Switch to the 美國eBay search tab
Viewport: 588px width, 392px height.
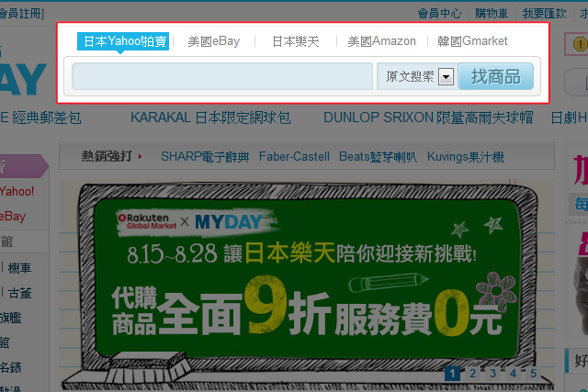click(x=213, y=41)
